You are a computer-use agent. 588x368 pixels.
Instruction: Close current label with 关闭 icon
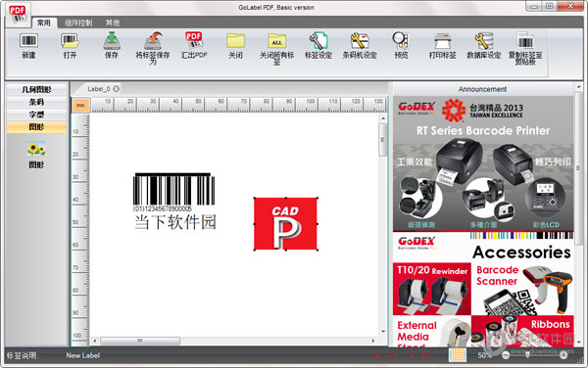tap(235, 46)
